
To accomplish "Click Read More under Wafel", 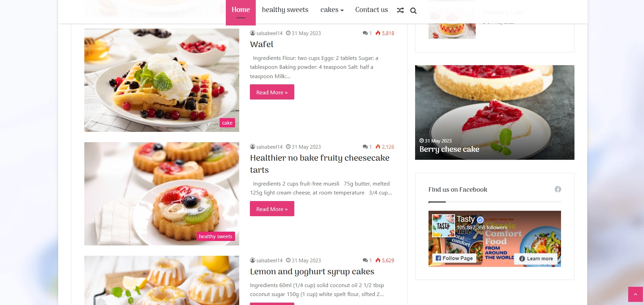I will click(x=272, y=92).
